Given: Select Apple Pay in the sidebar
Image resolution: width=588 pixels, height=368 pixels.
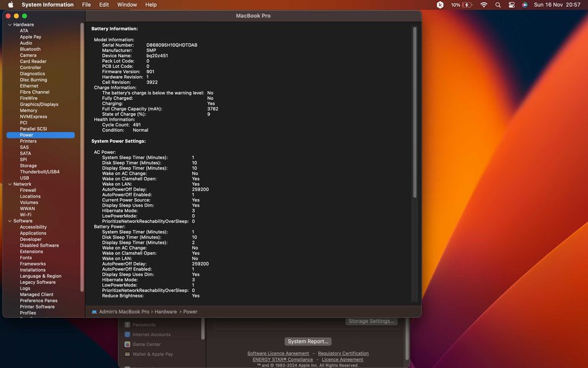Looking at the screenshot, I should click(x=31, y=37).
